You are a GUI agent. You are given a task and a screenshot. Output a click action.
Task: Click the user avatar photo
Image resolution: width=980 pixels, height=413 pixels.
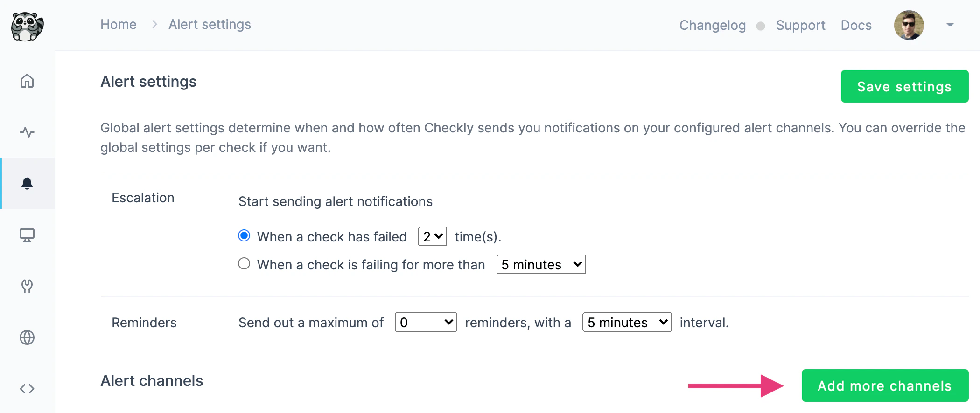click(909, 25)
